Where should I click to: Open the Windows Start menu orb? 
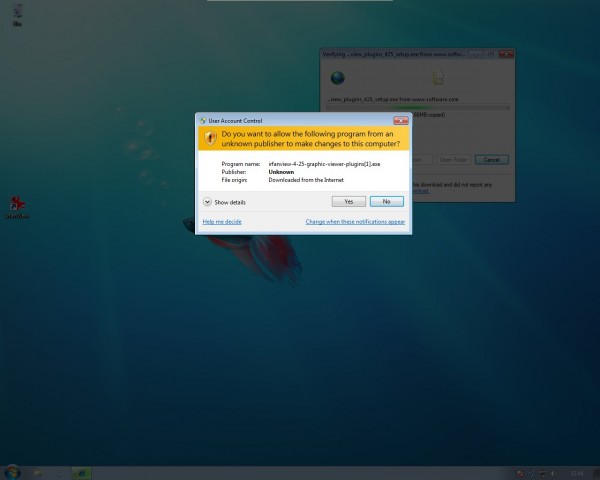[x=12, y=473]
